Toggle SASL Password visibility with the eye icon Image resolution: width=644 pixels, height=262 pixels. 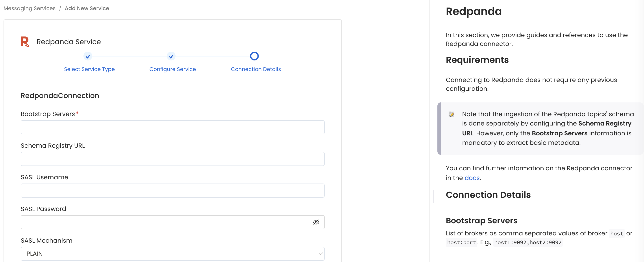316,222
